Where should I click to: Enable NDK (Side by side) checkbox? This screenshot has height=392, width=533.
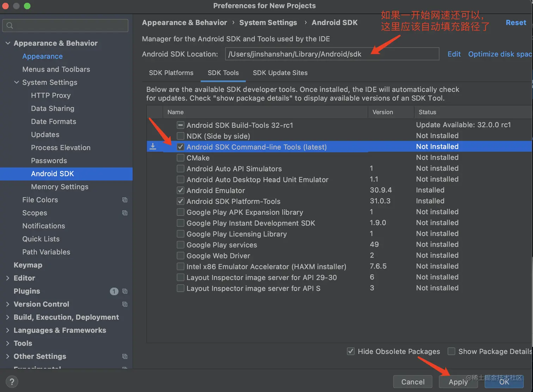180,136
